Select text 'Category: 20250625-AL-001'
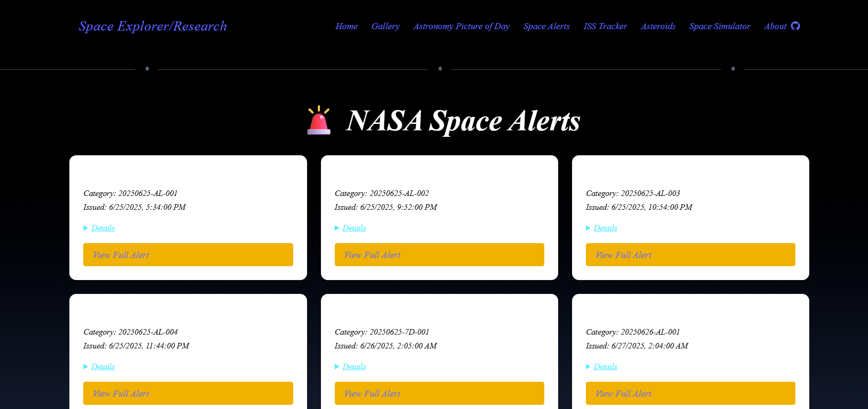Image resolution: width=868 pixels, height=409 pixels. (x=130, y=193)
